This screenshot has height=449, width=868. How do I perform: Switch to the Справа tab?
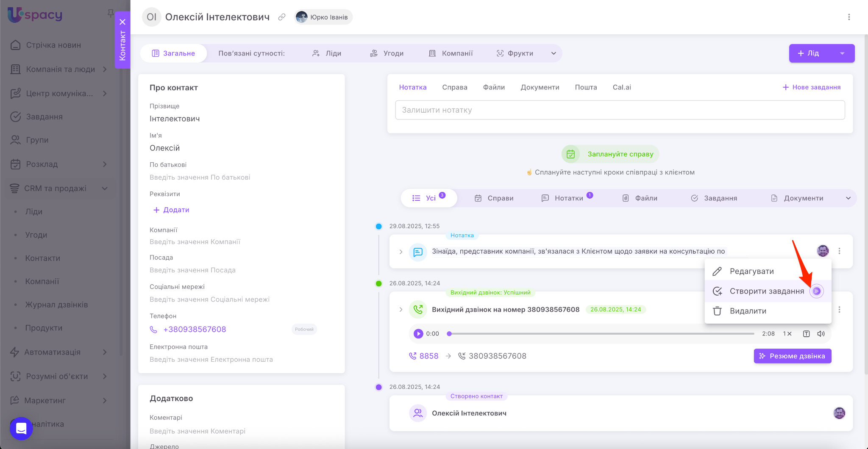point(454,87)
